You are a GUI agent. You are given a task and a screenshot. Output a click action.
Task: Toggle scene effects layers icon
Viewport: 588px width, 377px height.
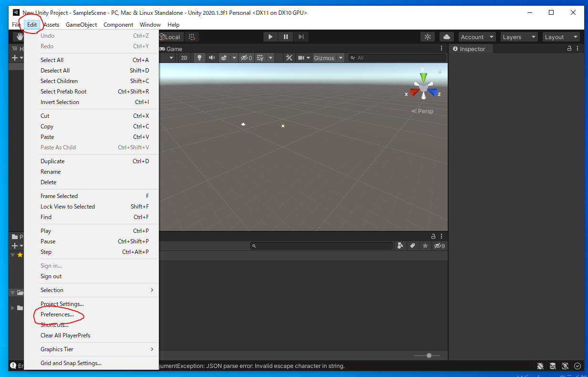tap(224, 58)
